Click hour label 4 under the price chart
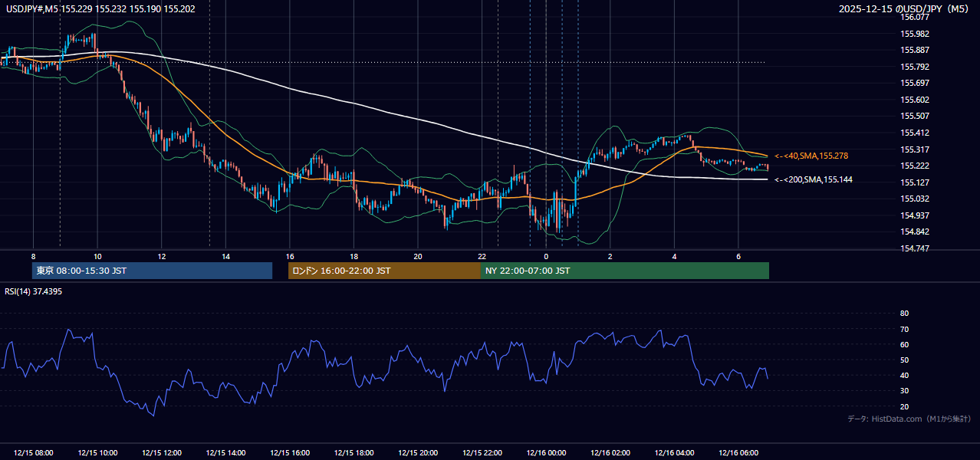This screenshot has width=980, height=460. click(674, 256)
